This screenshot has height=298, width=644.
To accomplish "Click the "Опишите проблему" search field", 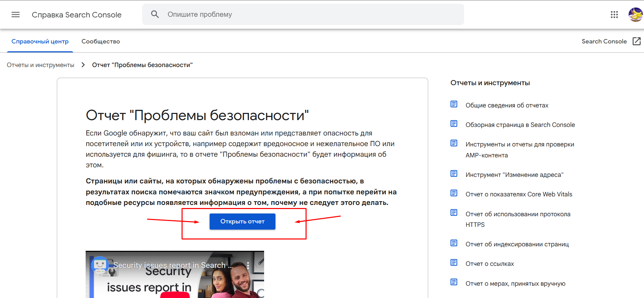I will click(303, 14).
